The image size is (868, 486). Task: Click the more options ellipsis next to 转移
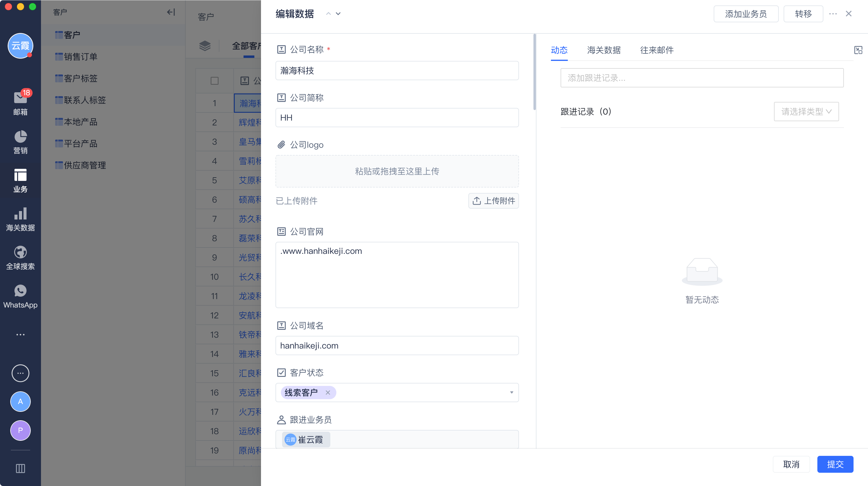pyautogui.click(x=833, y=14)
